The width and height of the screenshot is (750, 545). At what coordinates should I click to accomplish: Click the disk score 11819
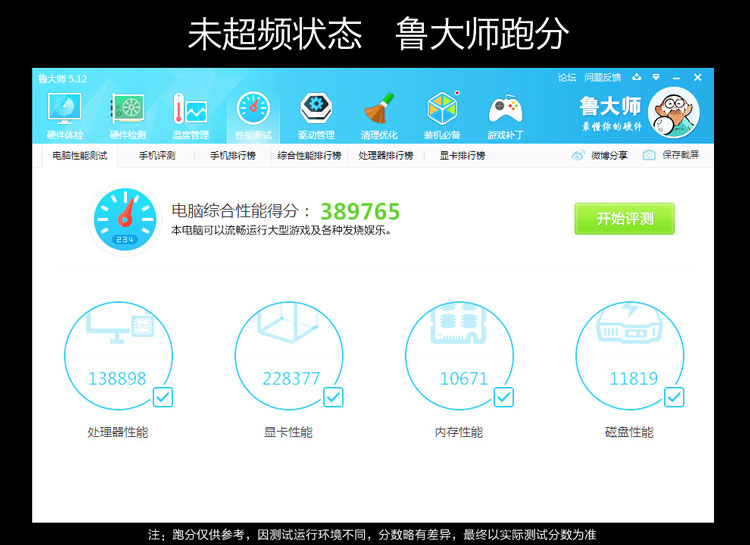(x=634, y=378)
